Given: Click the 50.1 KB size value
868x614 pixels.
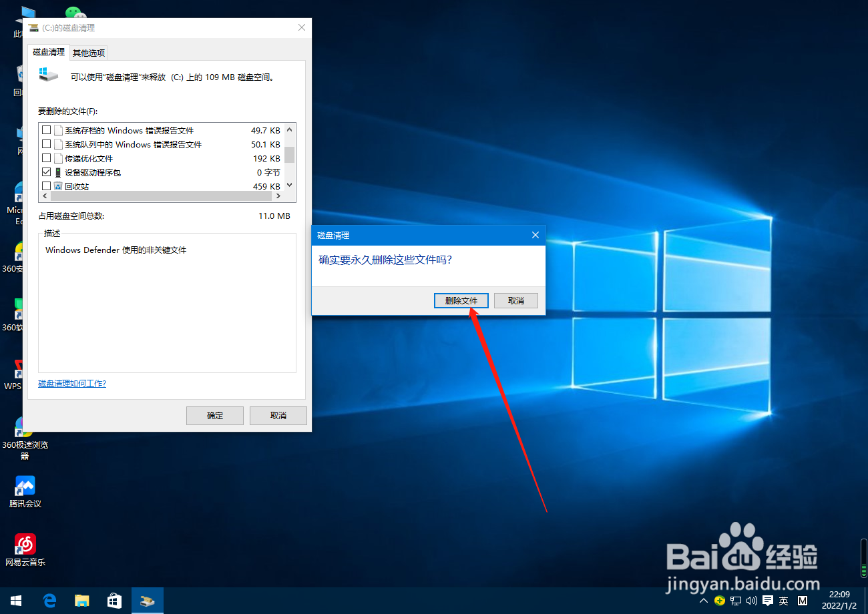Looking at the screenshot, I should [265, 144].
